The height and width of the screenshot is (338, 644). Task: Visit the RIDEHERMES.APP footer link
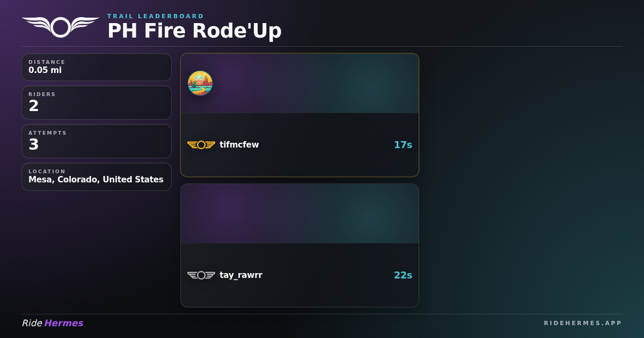(x=583, y=323)
